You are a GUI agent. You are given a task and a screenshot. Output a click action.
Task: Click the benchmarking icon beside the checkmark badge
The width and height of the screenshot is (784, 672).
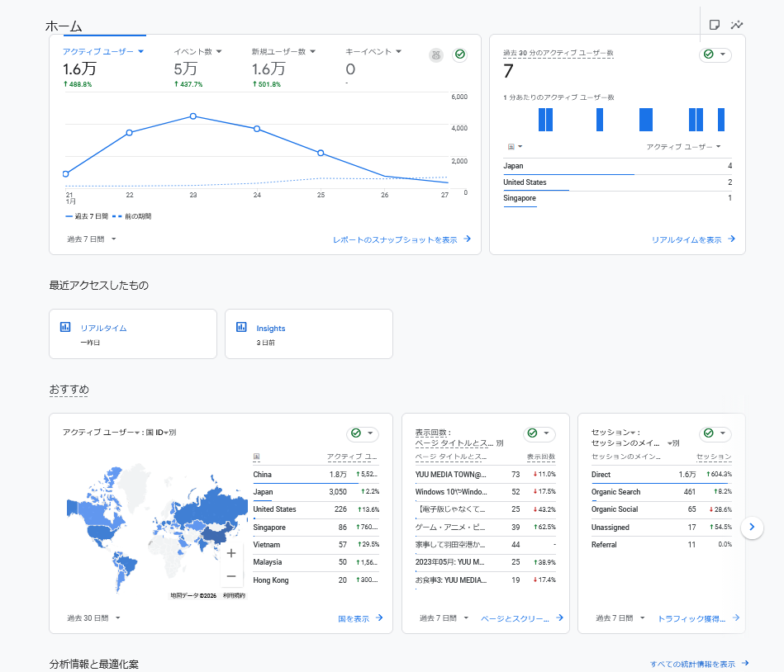(x=436, y=54)
